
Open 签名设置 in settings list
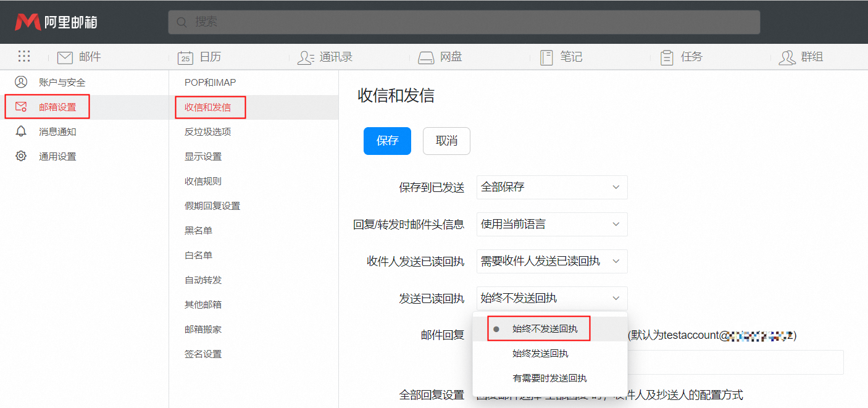202,354
